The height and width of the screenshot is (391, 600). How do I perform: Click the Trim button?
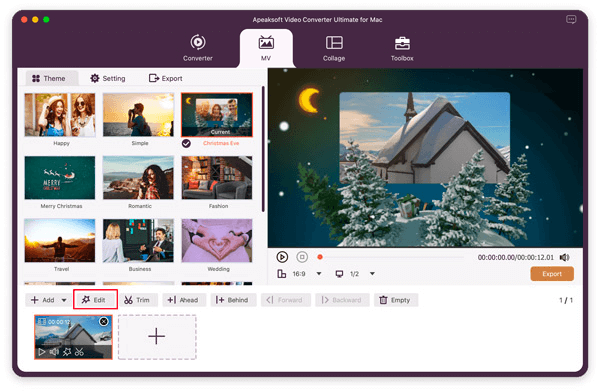tap(138, 300)
